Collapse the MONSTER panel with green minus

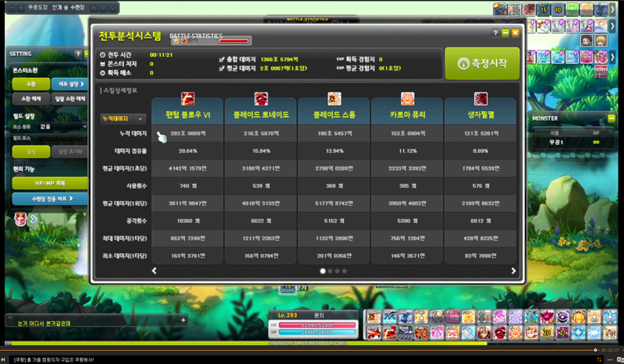pos(612,118)
